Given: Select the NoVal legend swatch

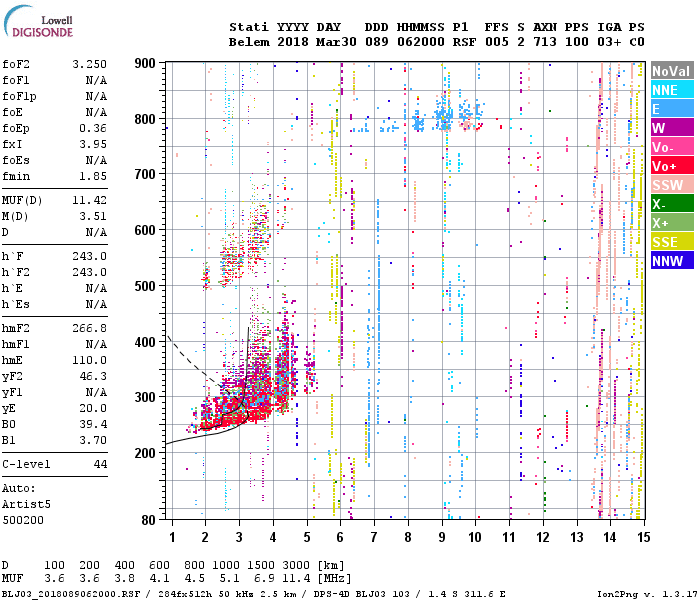Looking at the screenshot, I should pyautogui.click(x=672, y=71).
